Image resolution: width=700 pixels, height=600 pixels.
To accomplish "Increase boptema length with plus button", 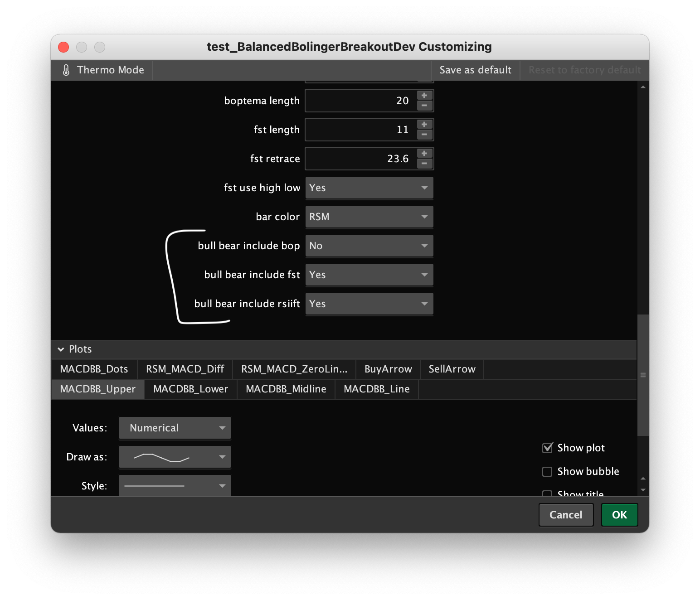I will pyautogui.click(x=424, y=96).
